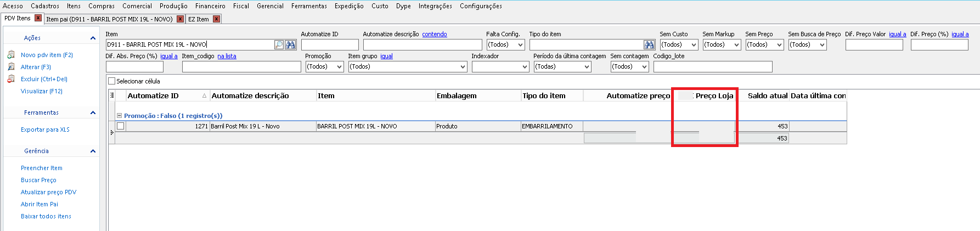Open the Sem Busca de Preço dropdown
The height and width of the screenshot is (231, 980).
point(823,44)
